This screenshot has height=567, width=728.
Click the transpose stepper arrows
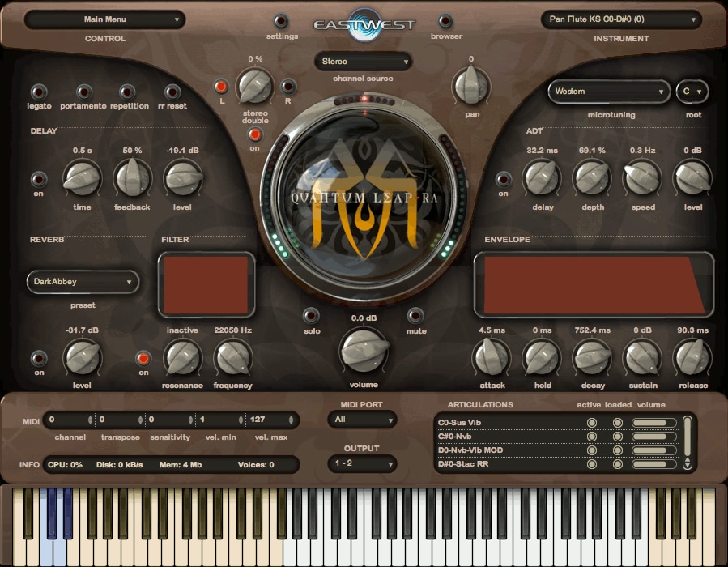tap(140, 420)
